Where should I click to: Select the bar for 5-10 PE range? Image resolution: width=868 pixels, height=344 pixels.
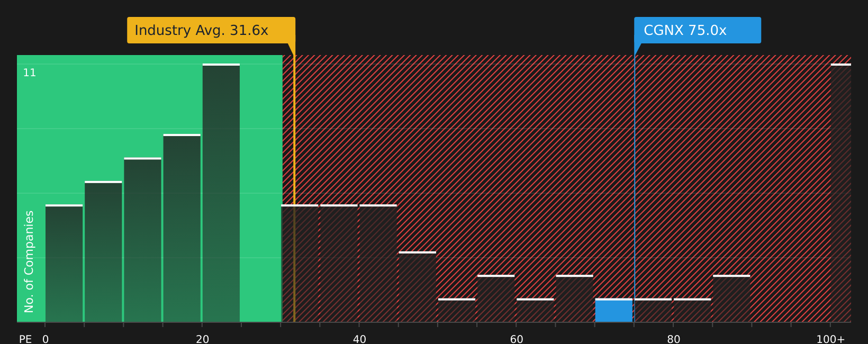pos(103,252)
